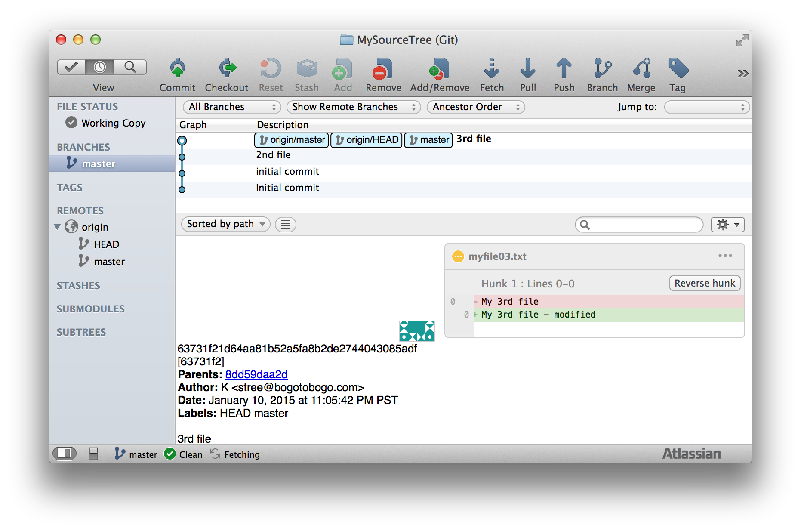Select capitalized Initial commit row
801x531 pixels.
464,189
